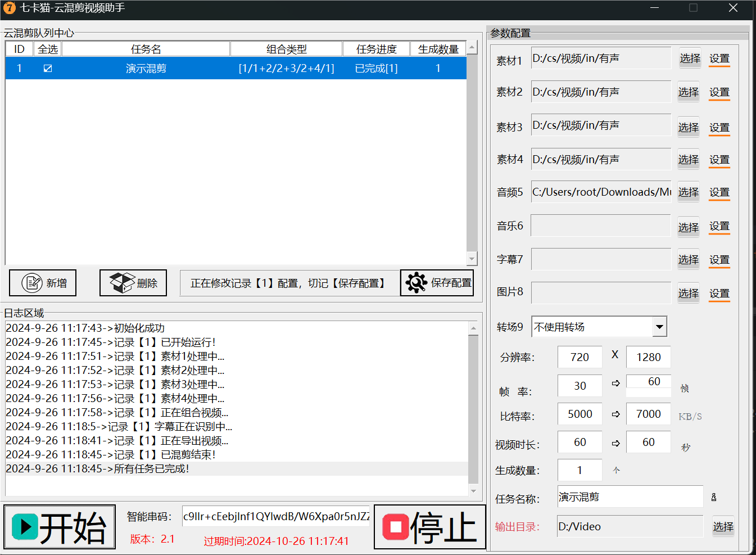
Task: Click 选择 for 素材3
Action: 689,127
